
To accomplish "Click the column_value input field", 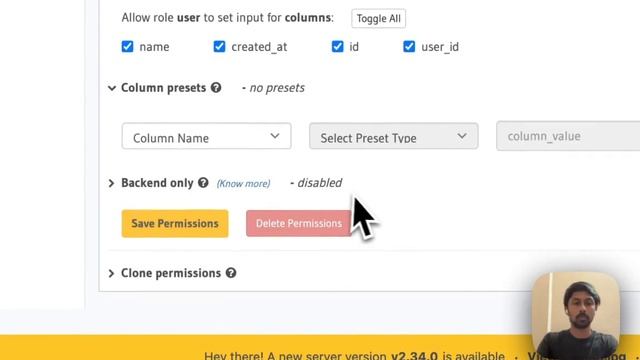I will pos(568,136).
